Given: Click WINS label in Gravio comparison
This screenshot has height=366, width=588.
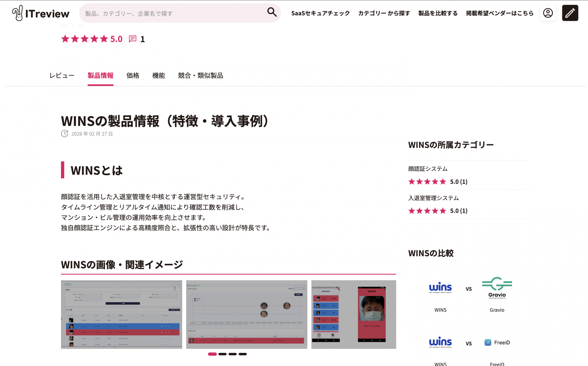Looking at the screenshot, I should pyautogui.click(x=440, y=310).
